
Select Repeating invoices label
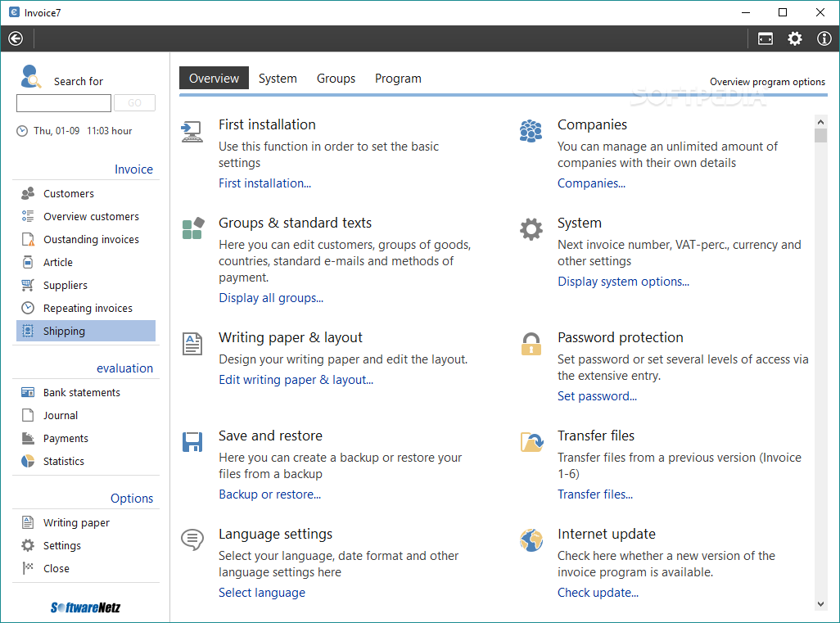tap(88, 308)
